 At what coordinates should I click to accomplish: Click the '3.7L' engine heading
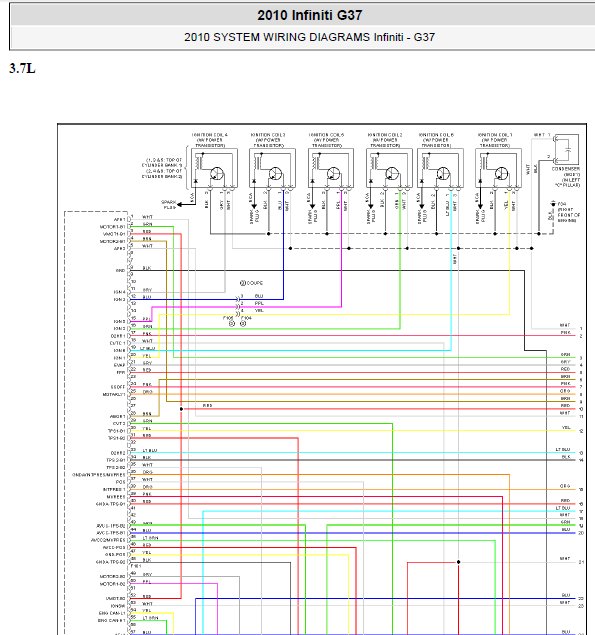pos(22,68)
